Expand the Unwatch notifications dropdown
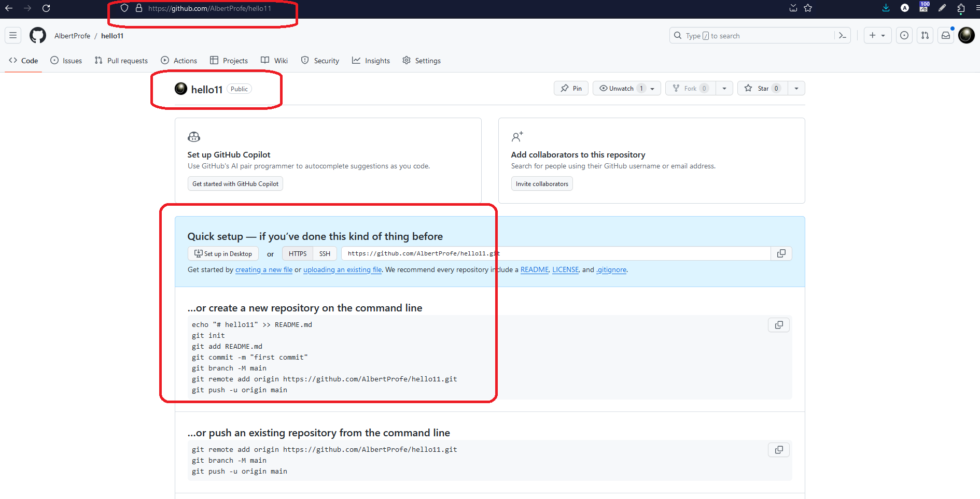 (627, 88)
